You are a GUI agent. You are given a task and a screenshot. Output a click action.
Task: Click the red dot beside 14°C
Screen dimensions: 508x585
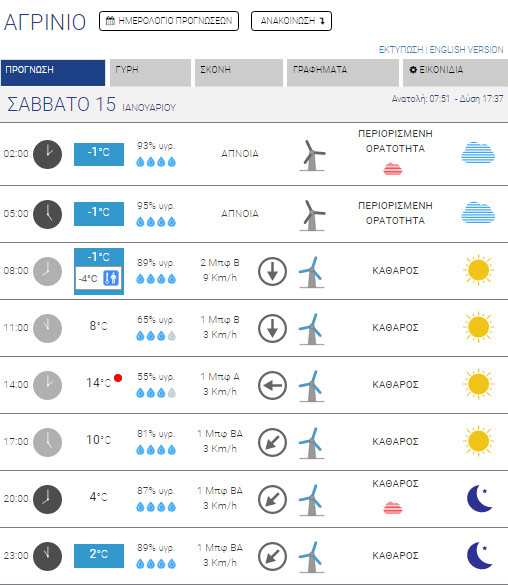coord(118,378)
